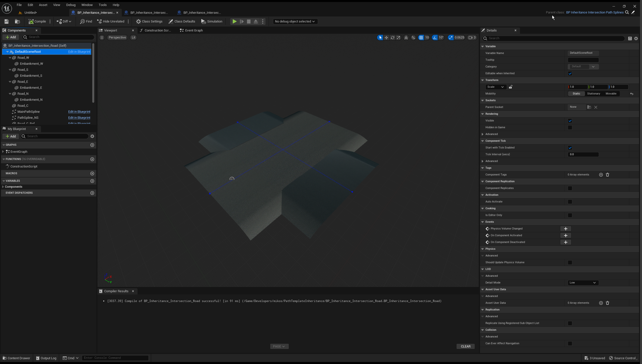Screen dimensions: 642x364
Task: Open the parent class BP Inheritance Intersection Path Splines link
Action: coord(594,12)
